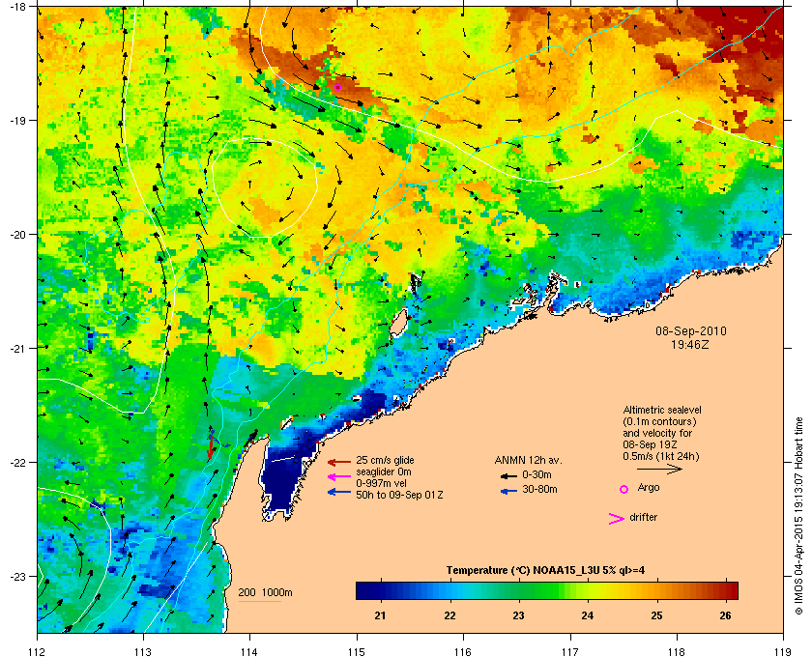Click the '200 1000m' isobath label
This screenshot has width=812, height=657.
265,593
